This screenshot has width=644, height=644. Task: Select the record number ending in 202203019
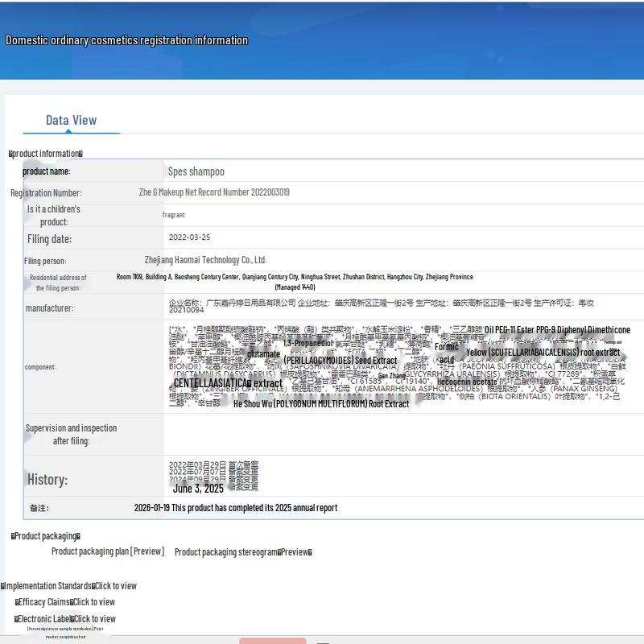pos(214,192)
